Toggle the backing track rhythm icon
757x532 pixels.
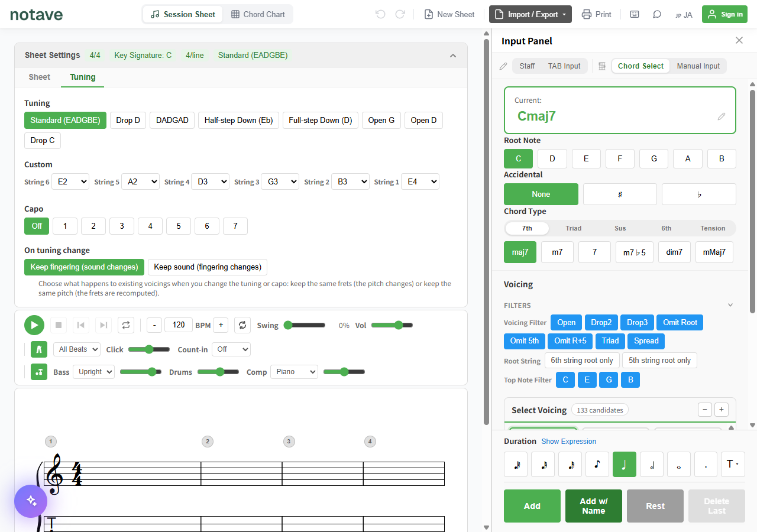coord(39,372)
